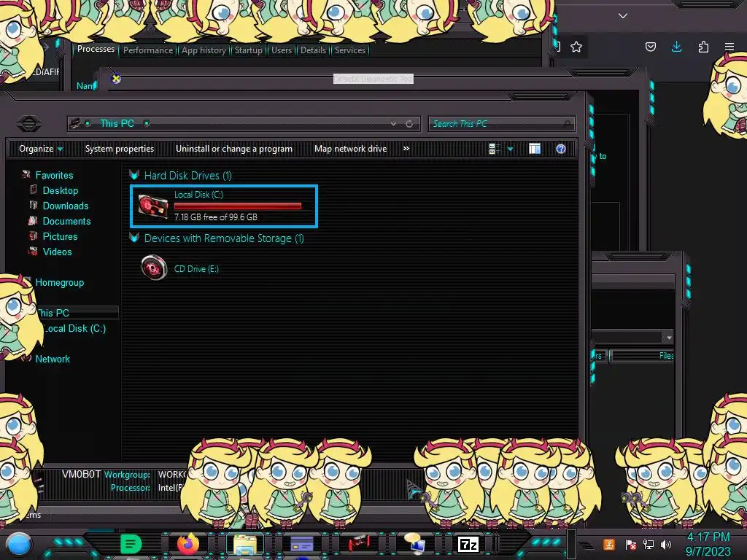Select Local Disk (C:) in navigation tree
Viewport: 747px width, 560px height.
click(75, 328)
